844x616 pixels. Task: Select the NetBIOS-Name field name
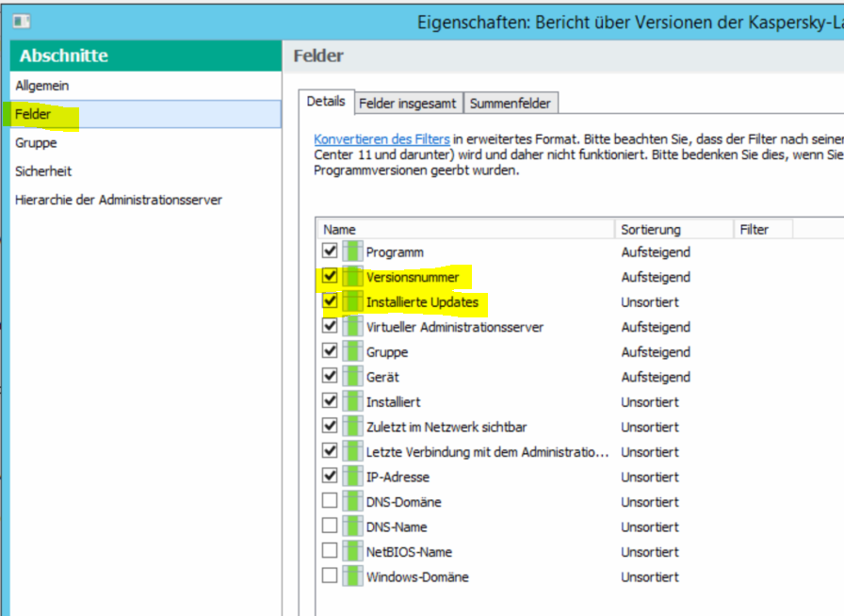pyautogui.click(x=409, y=552)
